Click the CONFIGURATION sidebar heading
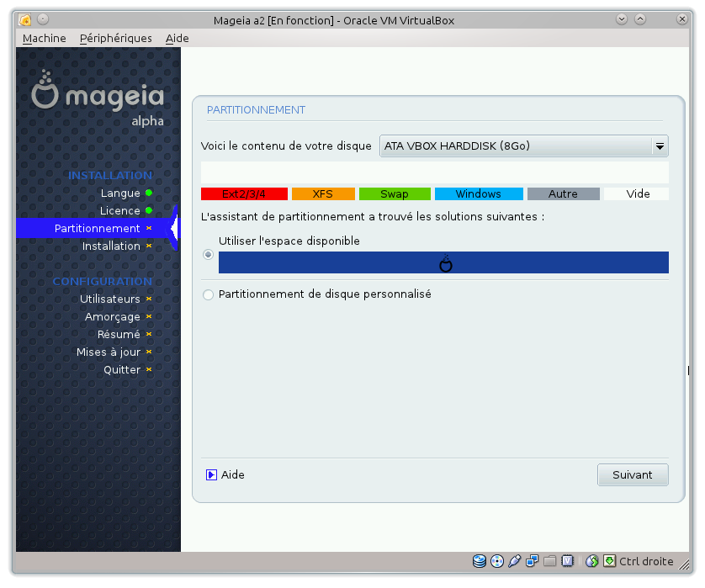This screenshot has width=705, height=588. (103, 282)
